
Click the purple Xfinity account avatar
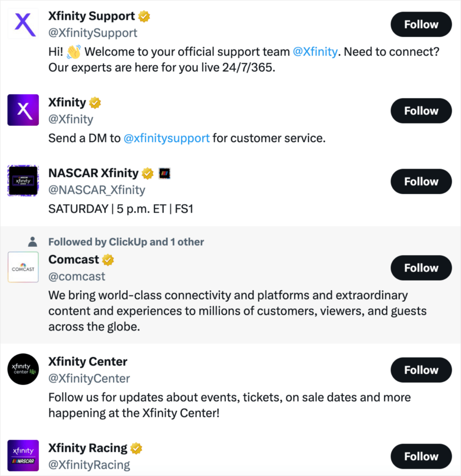click(x=23, y=110)
